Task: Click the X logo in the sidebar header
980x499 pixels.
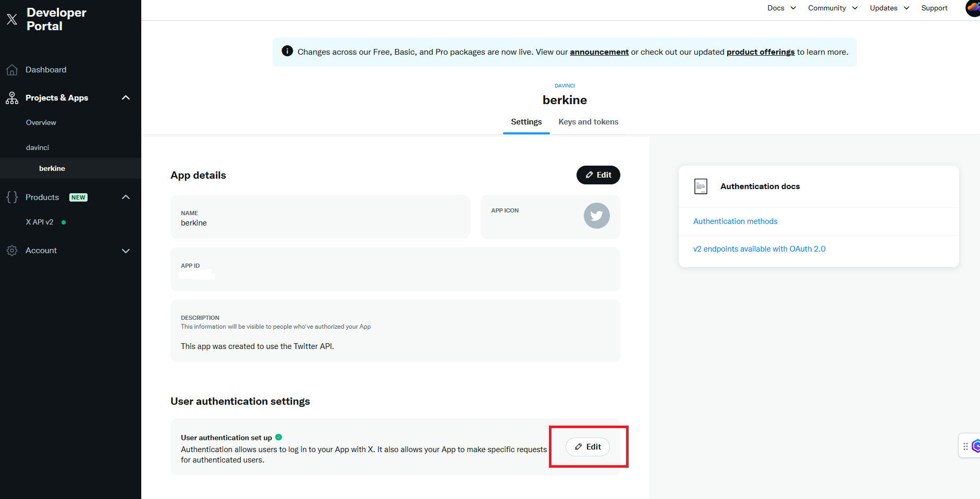Action: (12, 19)
